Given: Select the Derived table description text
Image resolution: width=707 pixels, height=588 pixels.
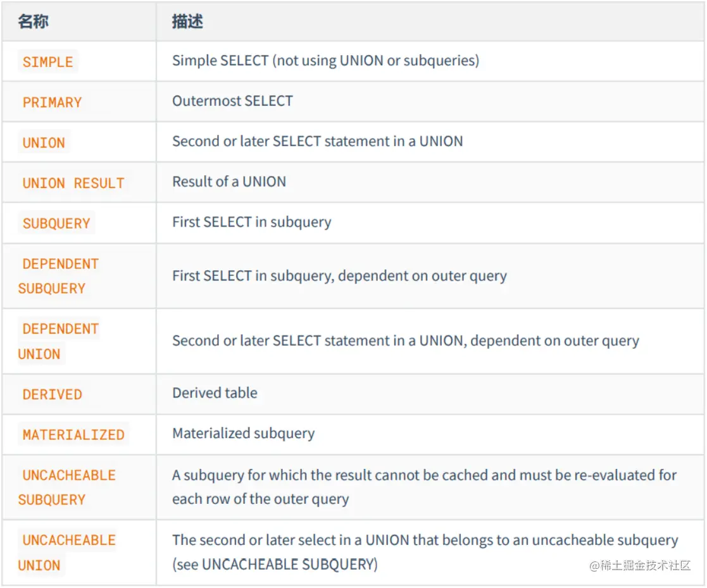Looking at the screenshot, I should pyautogui.click(x=215, y=393).
